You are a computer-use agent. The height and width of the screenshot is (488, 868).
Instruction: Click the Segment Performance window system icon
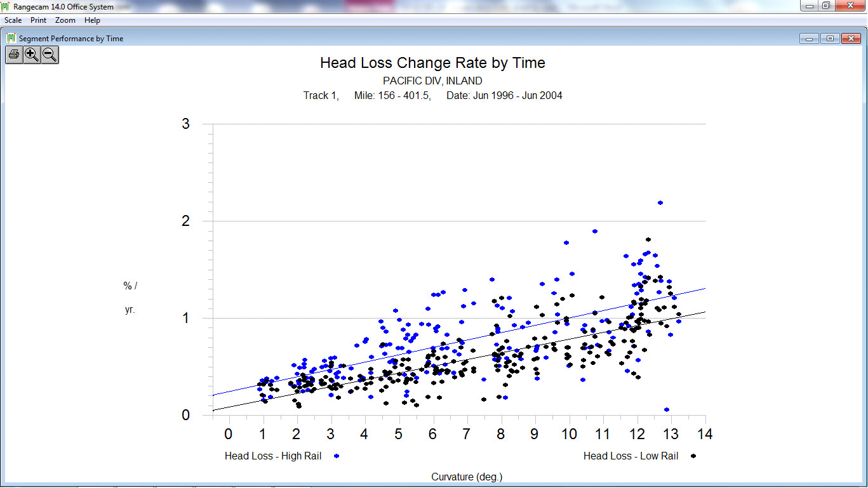[x=11, y=38]
